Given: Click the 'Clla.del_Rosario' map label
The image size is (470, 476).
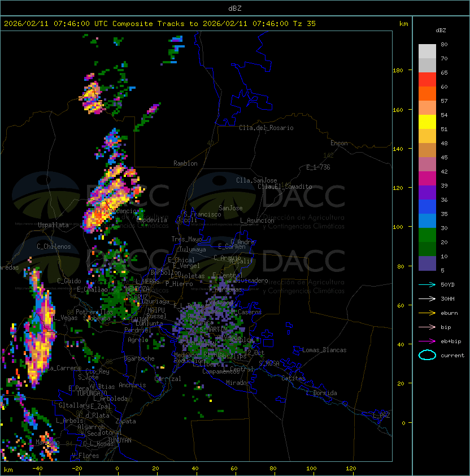Looking at the screenshot, I should [x=266, y=128].
